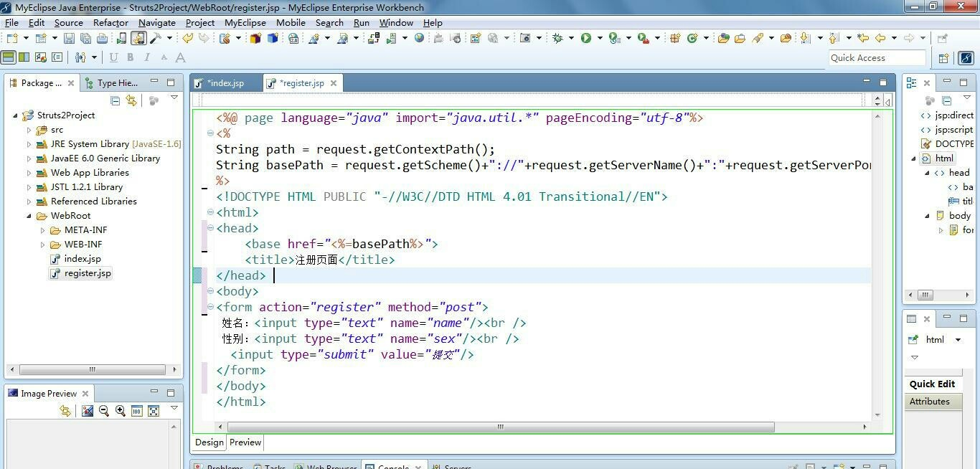980x469 pixels.
Task: Open the Preview tab below editor
Action: point(245,442)
